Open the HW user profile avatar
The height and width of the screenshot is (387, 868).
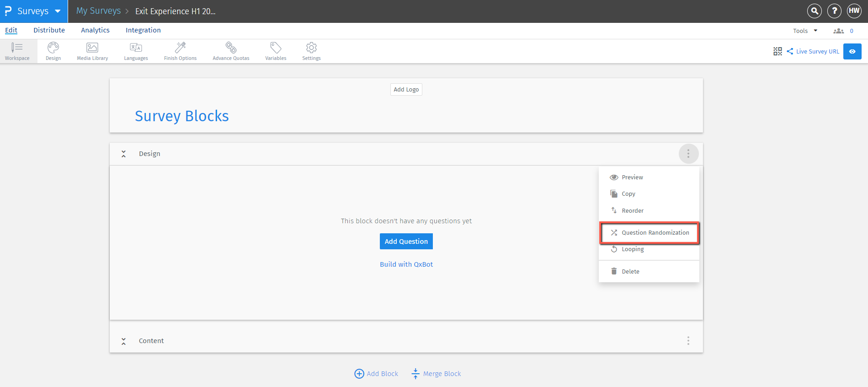tap(854, 11)
